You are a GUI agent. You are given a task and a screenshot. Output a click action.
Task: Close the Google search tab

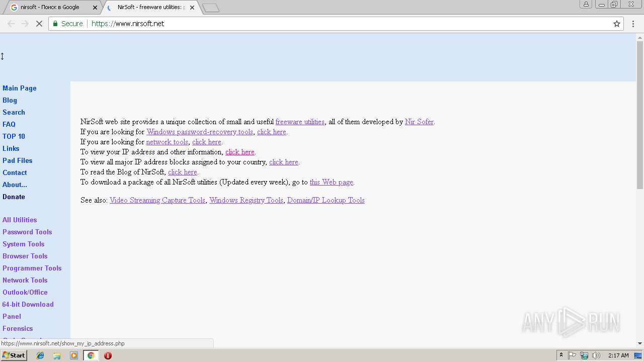95,8
